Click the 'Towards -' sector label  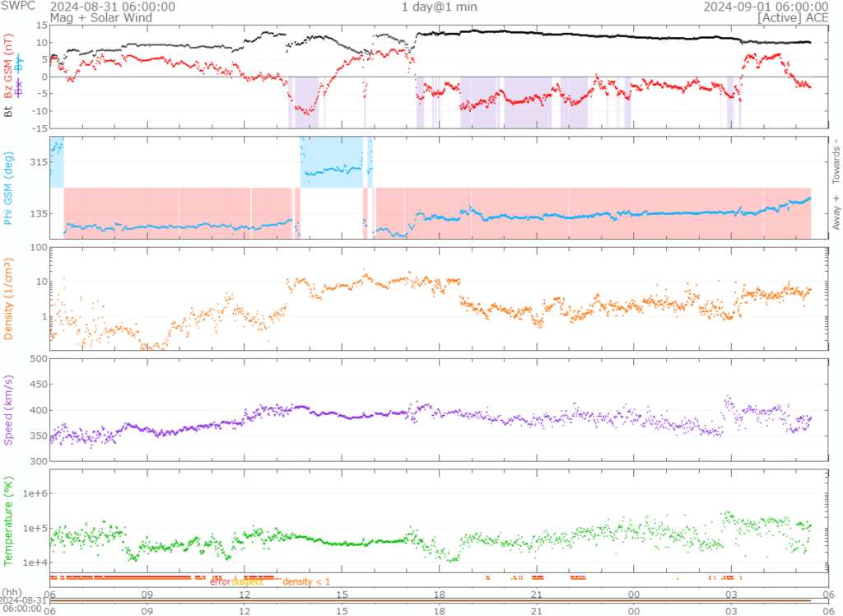click(x=836, y=161)
